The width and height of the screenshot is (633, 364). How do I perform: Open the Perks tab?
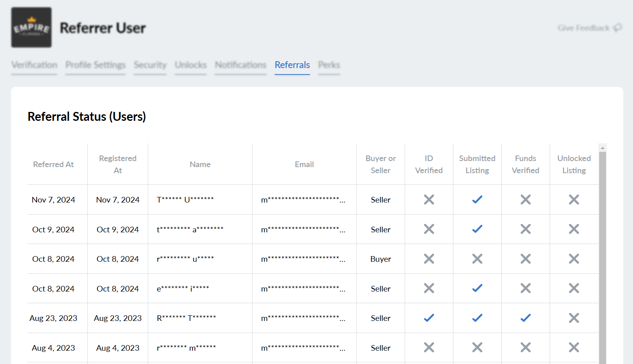[x=329, y=65]
